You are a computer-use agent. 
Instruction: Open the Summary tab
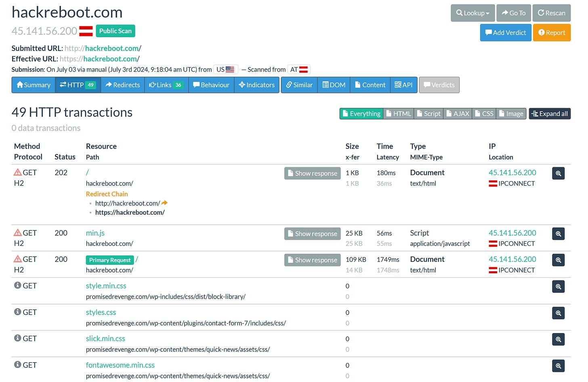(34, 85)
